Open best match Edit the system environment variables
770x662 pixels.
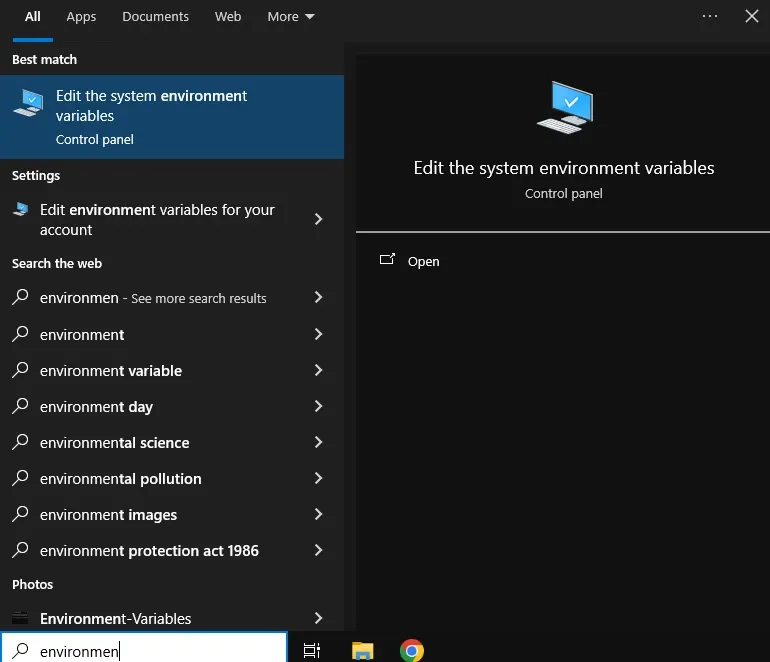pos(172,117)
